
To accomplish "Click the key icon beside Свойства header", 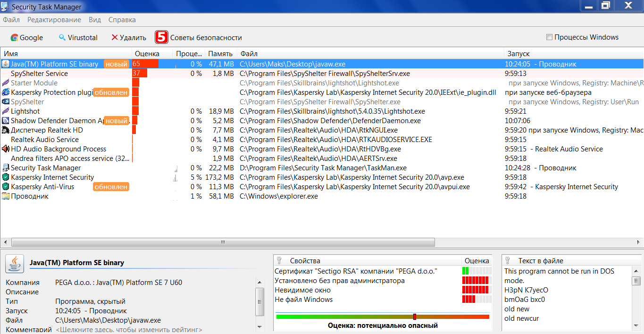I will 279,260.
